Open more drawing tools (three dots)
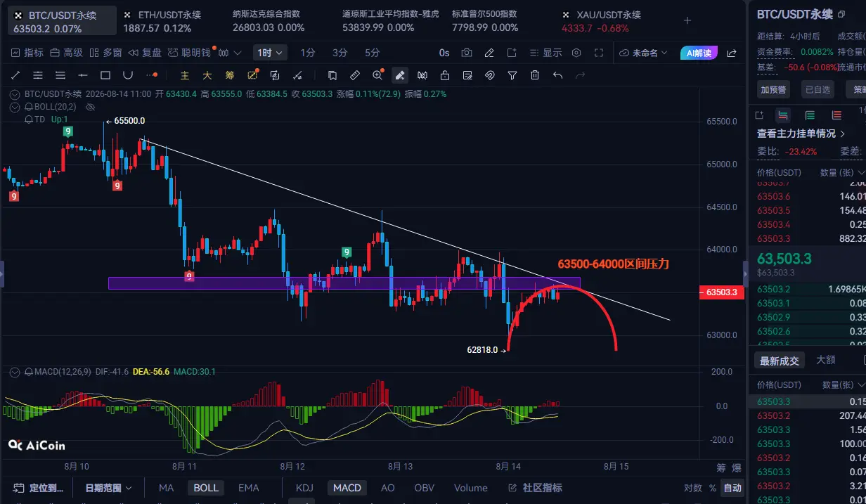The image size is (866, 504). point(150,75)
